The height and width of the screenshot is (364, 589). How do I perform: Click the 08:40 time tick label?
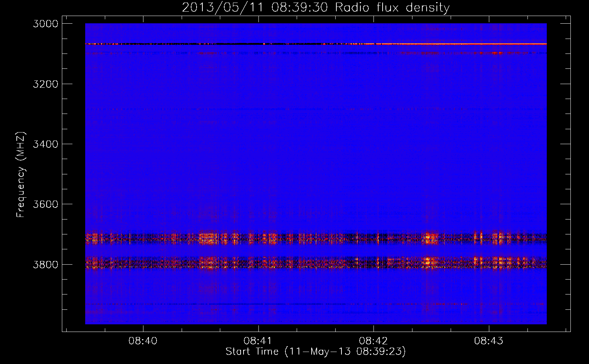(143, 341)
